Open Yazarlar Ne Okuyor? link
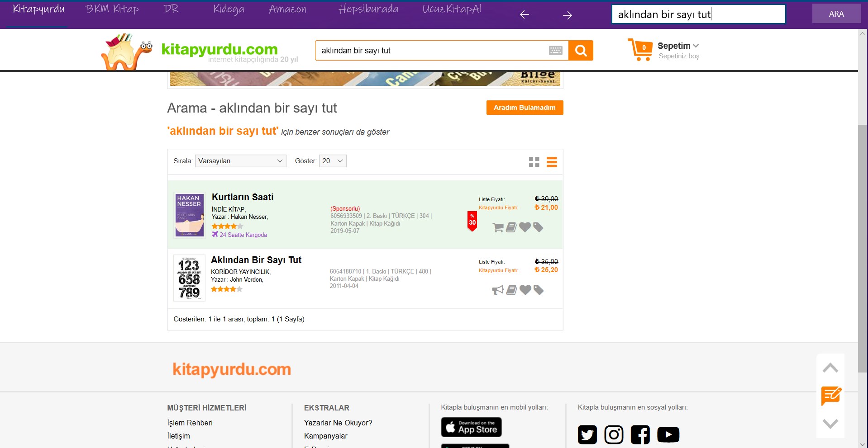Viewport: 868px width, 448px height. [338, 423]
